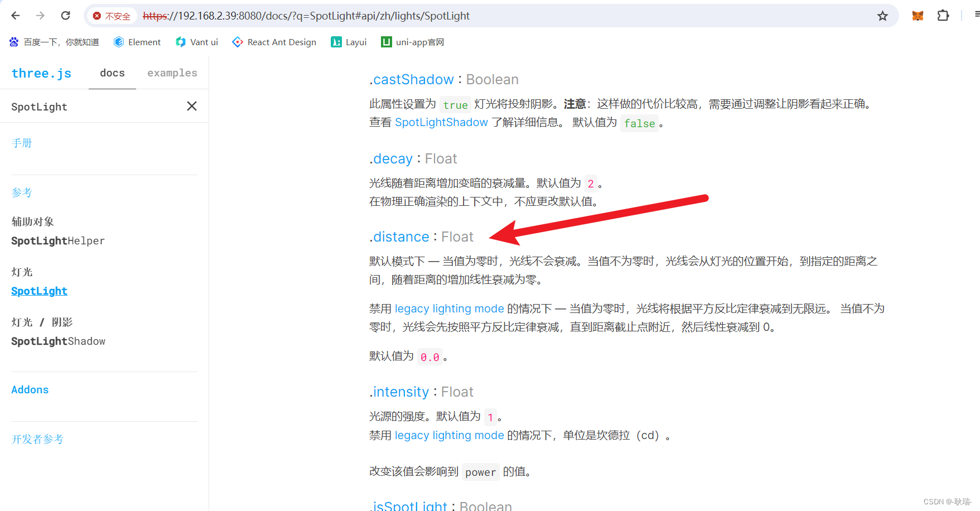Open the 手册 section heading
Screen dimensions: 980x511
click(x=22, y=143)
